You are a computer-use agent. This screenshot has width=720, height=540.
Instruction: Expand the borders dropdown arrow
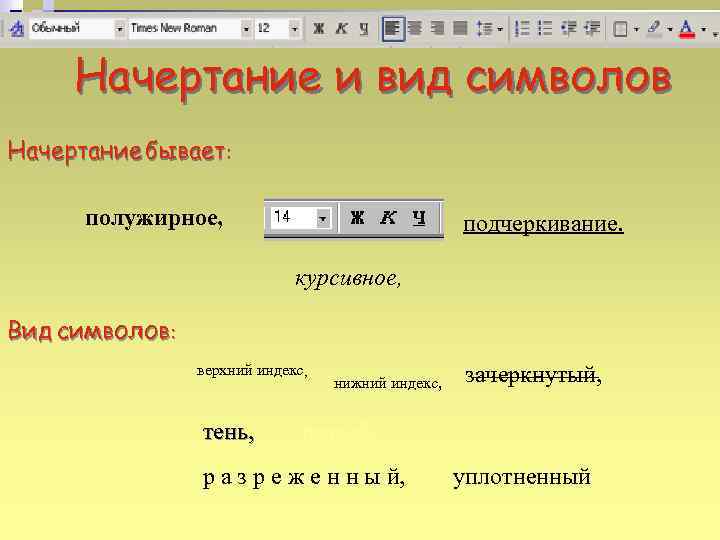tap(636, 29)
